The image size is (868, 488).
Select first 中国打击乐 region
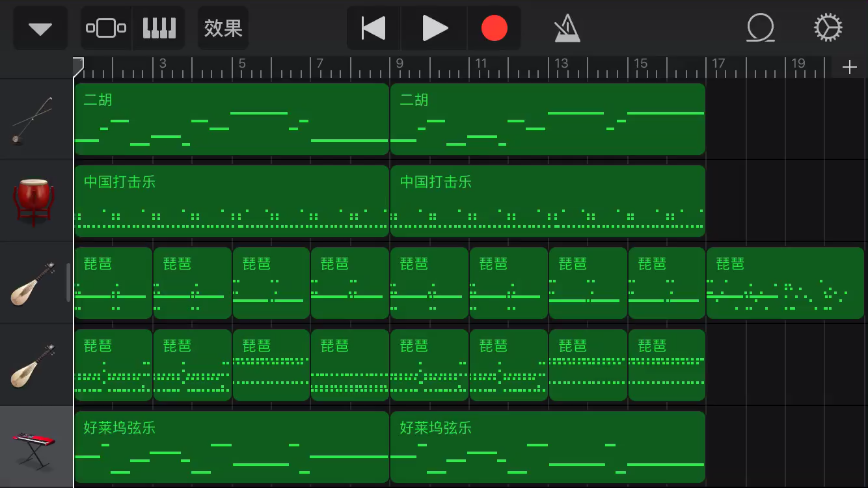232,201
